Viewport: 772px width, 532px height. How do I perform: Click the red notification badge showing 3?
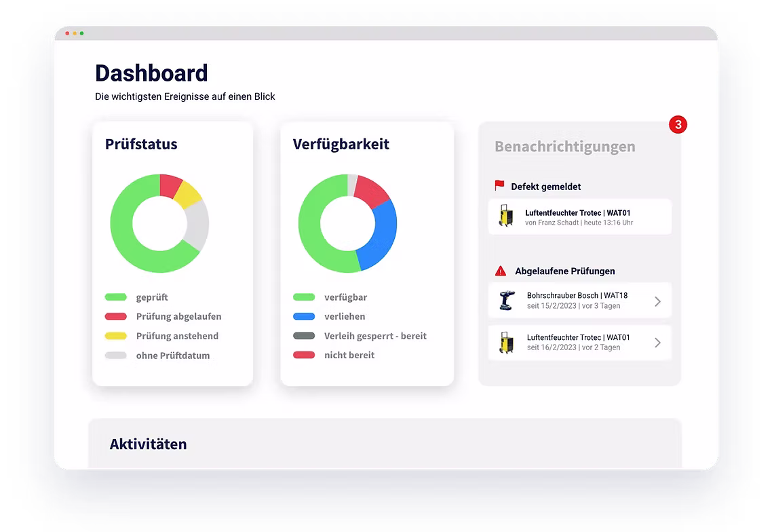(678, 125)
